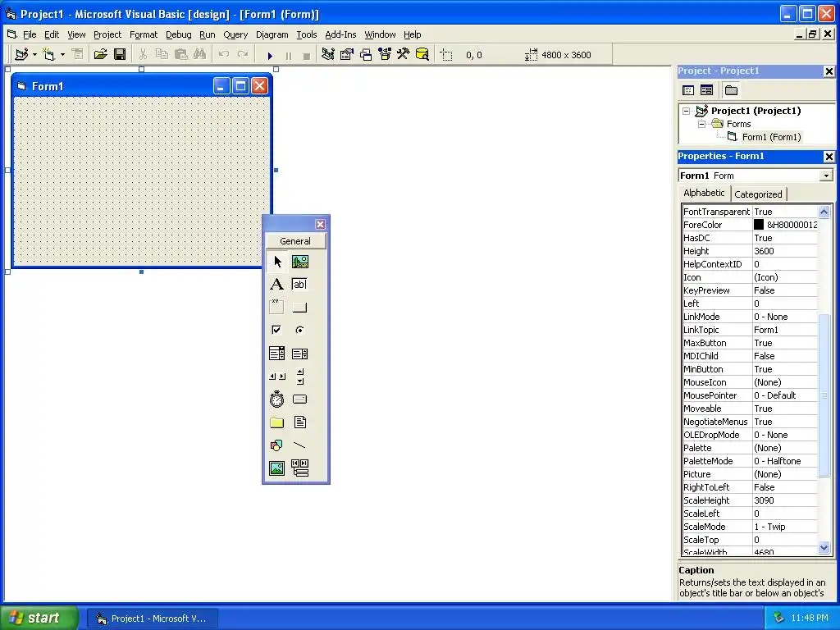Click the Windows Start button
840x630 pixels.
[x=39, y=619]
